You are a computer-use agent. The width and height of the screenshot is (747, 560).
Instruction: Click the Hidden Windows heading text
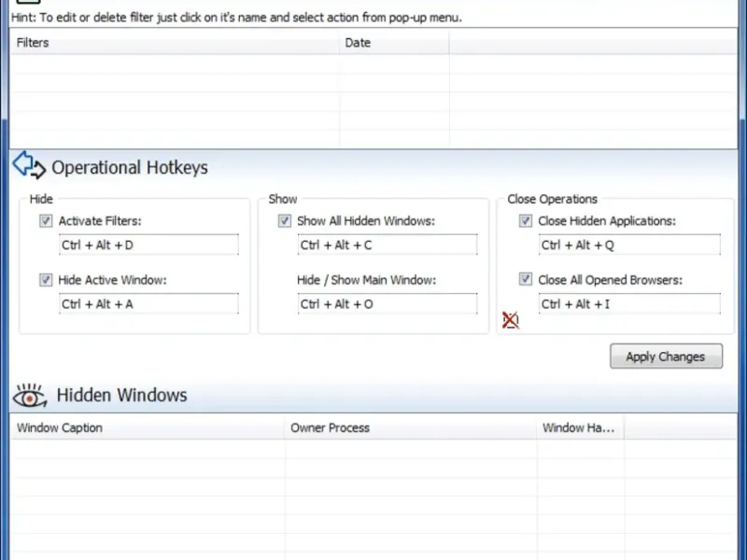click(122, 395)
